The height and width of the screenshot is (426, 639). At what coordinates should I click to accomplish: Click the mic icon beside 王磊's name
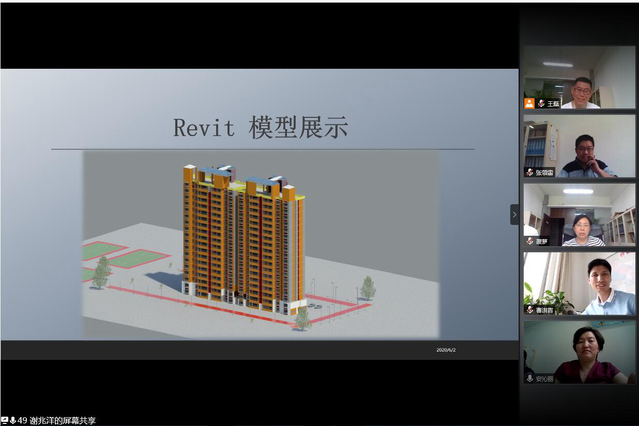(540, 103)
